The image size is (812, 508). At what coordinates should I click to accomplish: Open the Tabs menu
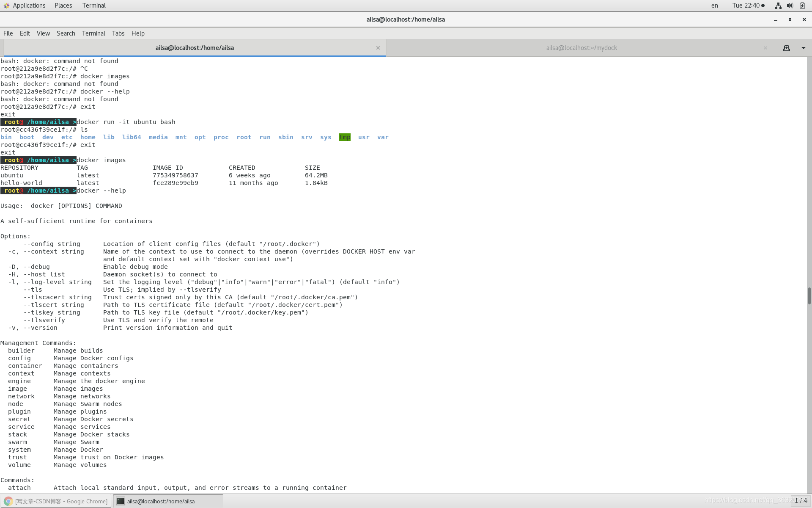coord(118,33)
